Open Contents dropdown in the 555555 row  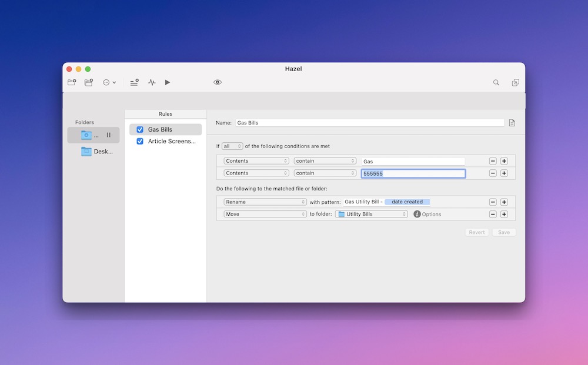256,173
